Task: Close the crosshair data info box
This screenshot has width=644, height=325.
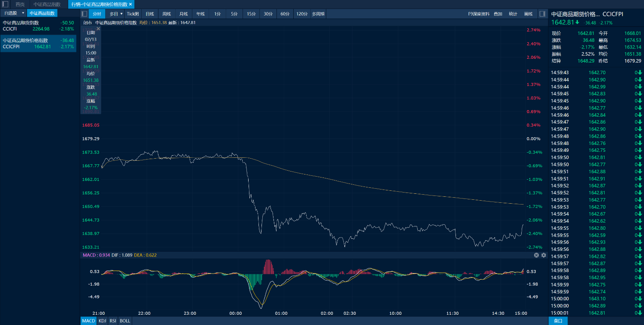Action: 98,29
